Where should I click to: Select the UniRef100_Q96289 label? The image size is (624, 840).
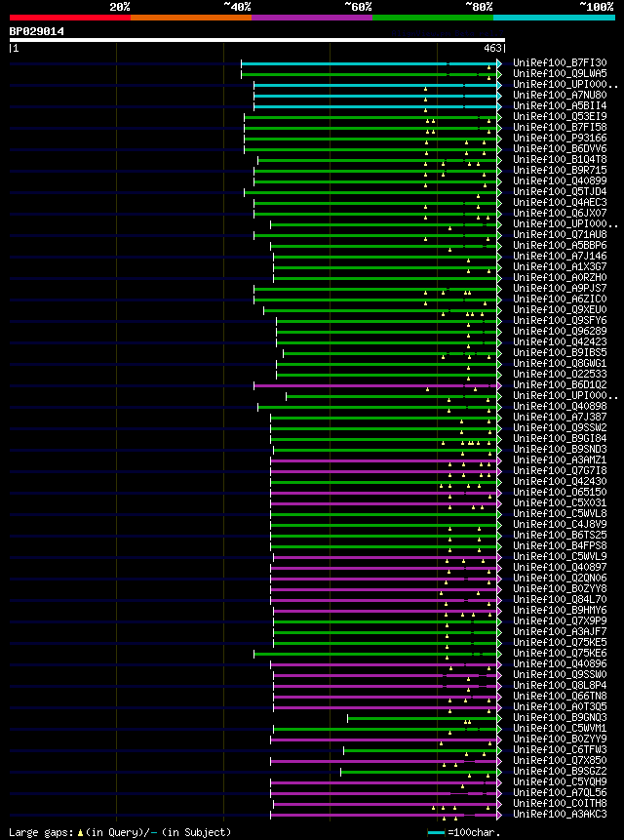click(x=561, y=331)
